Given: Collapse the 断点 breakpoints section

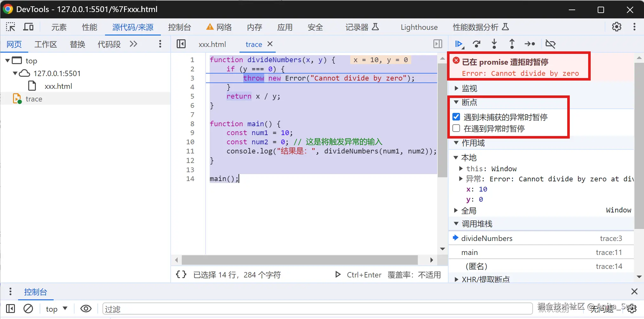Looking at the screenshot, I should tap(456, 102).
